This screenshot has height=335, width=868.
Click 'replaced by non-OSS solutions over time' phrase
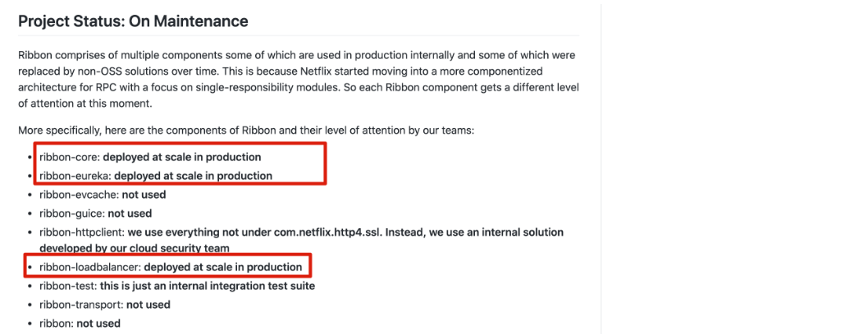point(105,71)
